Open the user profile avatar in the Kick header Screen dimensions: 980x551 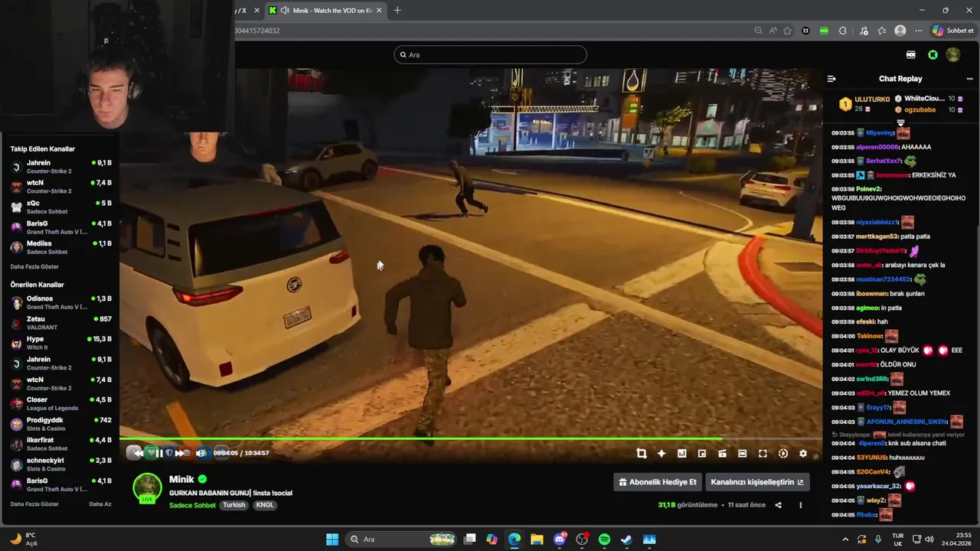(x=953, y=54)
